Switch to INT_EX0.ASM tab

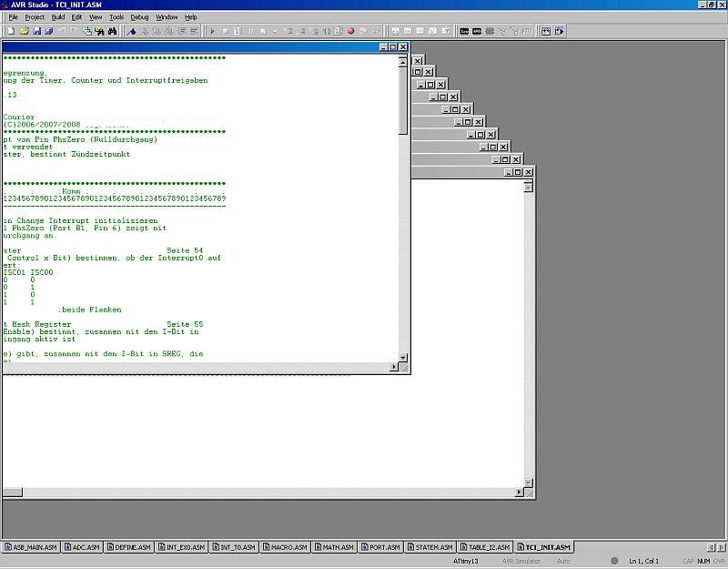[181, 547]
